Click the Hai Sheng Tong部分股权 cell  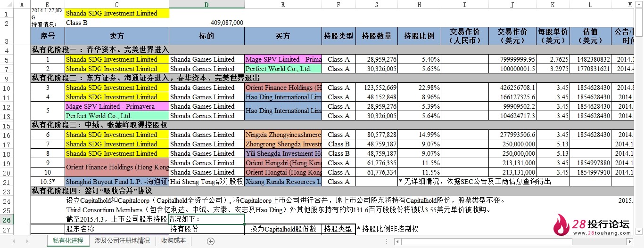206,182
